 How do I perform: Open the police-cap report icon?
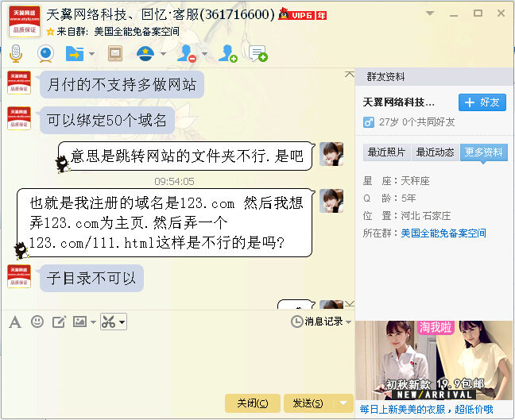point(145,53)
